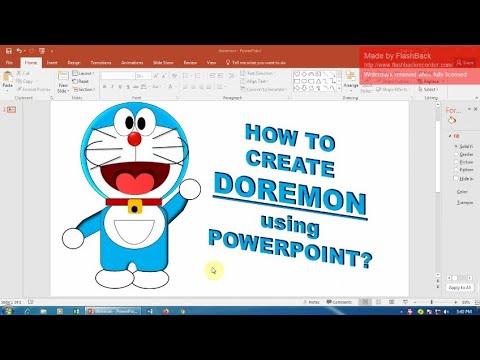Image resolution: width=480 pixels, height=360 pixels.
Task: Cut the selected object
Action: pos(23,73)
